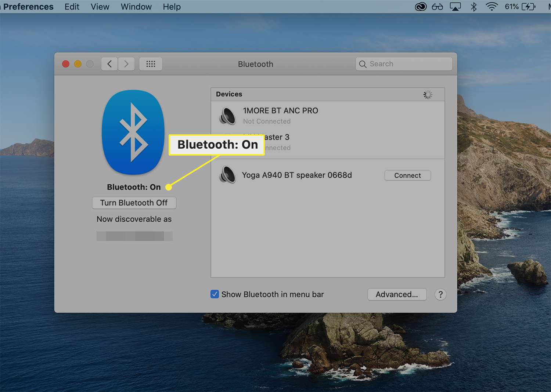Screen dimensions: 551x392
Task: Open the Preferences app menu
Action: point(28,7)
